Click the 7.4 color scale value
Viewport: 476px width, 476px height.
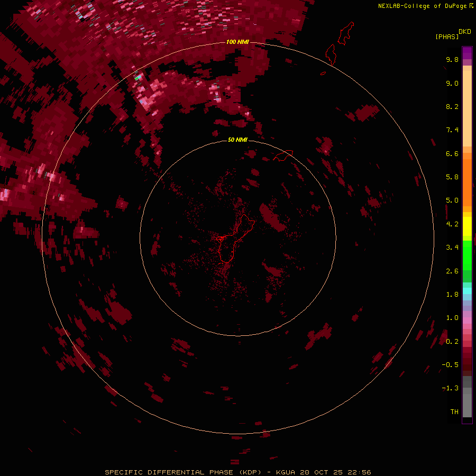452,130
